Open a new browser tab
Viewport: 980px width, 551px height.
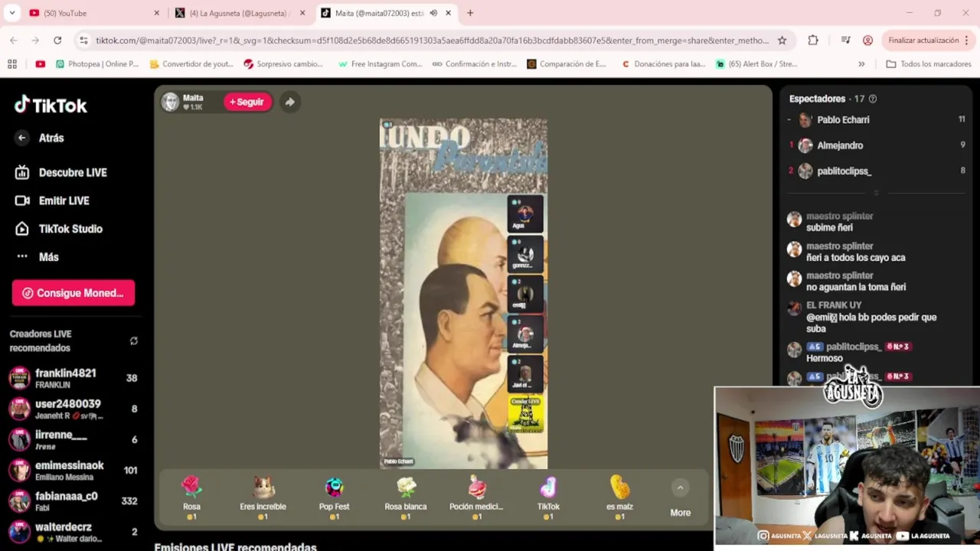point(470,13)
